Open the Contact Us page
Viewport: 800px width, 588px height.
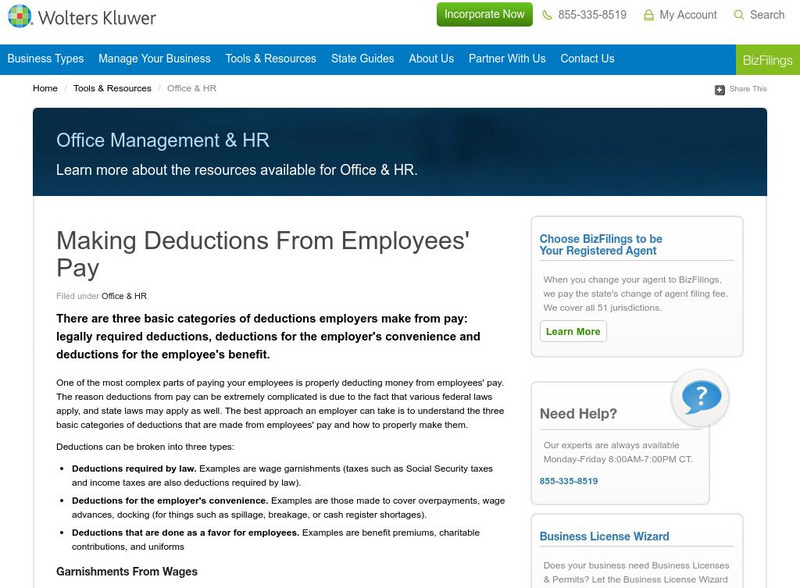[586, 58]
